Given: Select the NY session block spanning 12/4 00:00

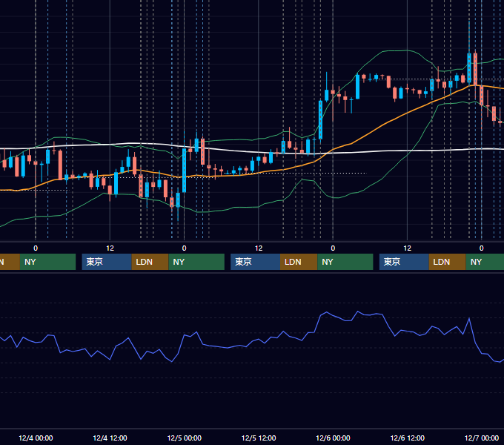Looking at the screenshot, I should tap(47, 262).
